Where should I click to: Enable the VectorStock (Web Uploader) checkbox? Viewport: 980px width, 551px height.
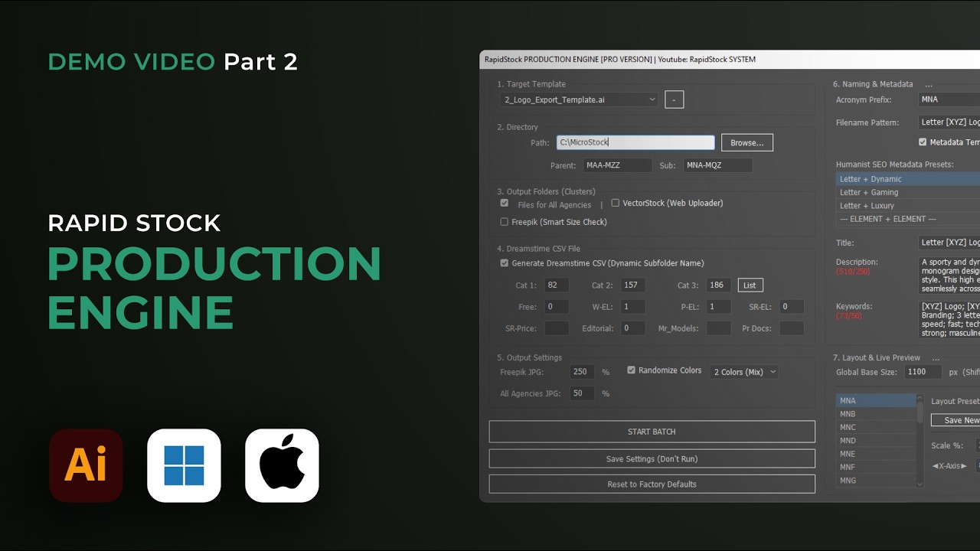pos(616,203)
